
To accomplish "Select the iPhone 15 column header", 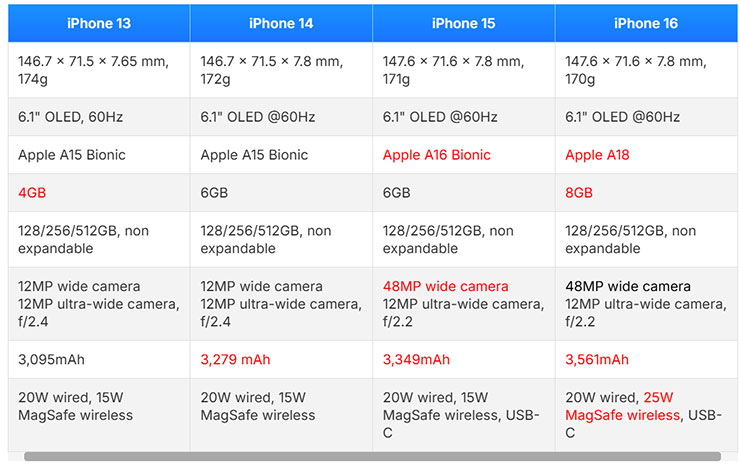I will tap(463, 23).
